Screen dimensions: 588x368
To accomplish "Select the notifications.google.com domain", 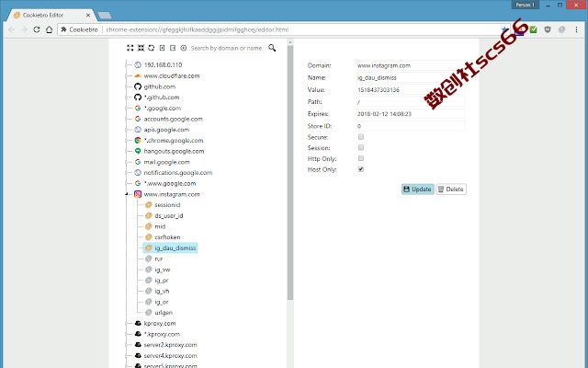I will [177, 172].
